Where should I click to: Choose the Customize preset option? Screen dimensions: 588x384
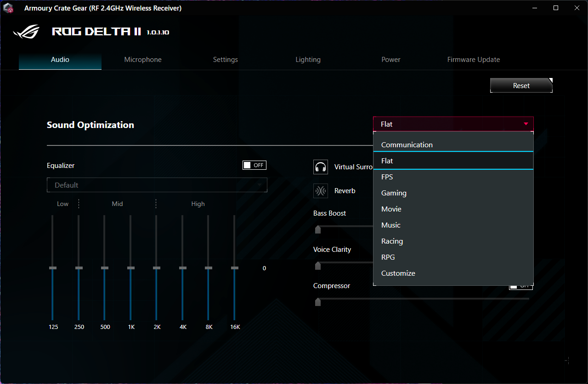(398, 273)
